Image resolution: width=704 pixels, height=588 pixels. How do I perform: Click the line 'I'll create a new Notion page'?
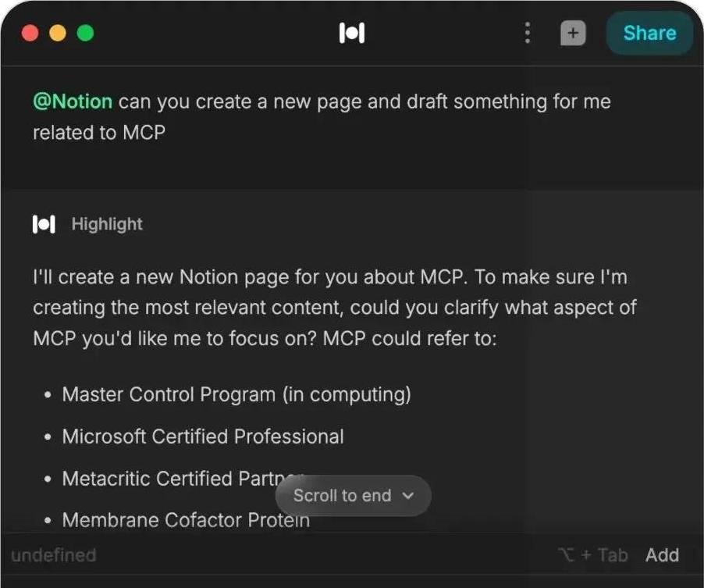[x=330, y=276]
